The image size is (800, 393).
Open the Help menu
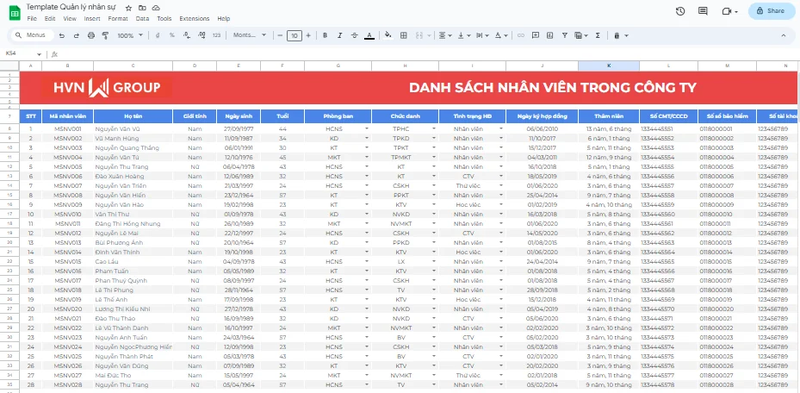point(223,19)
